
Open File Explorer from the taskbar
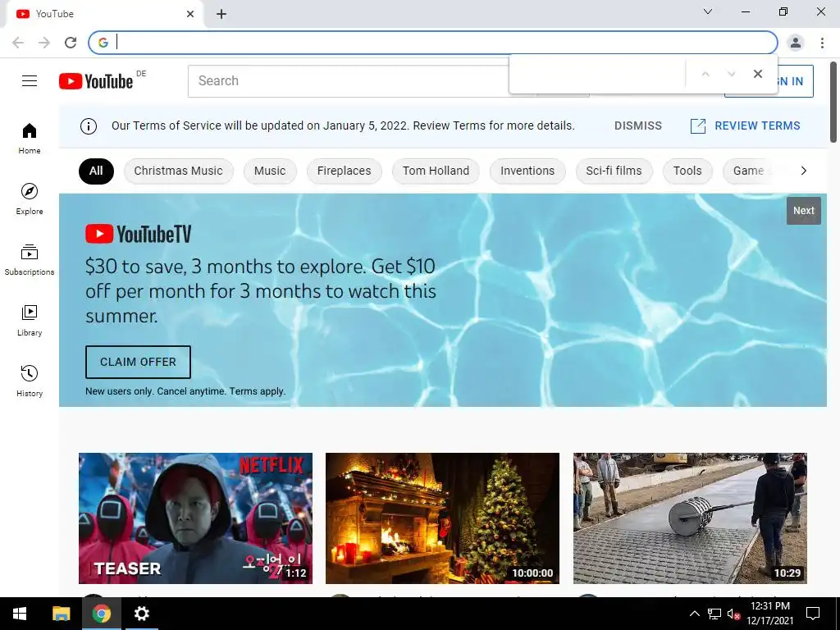(x=61, y=614)
